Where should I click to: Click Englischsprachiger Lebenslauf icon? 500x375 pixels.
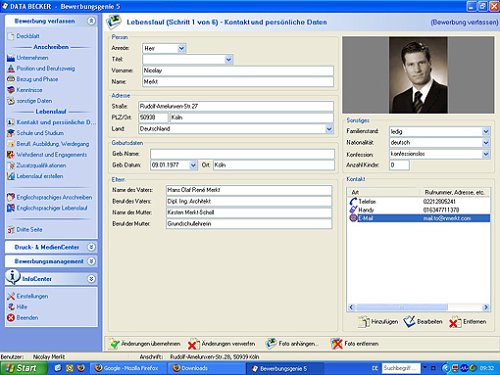coord(11,208)
